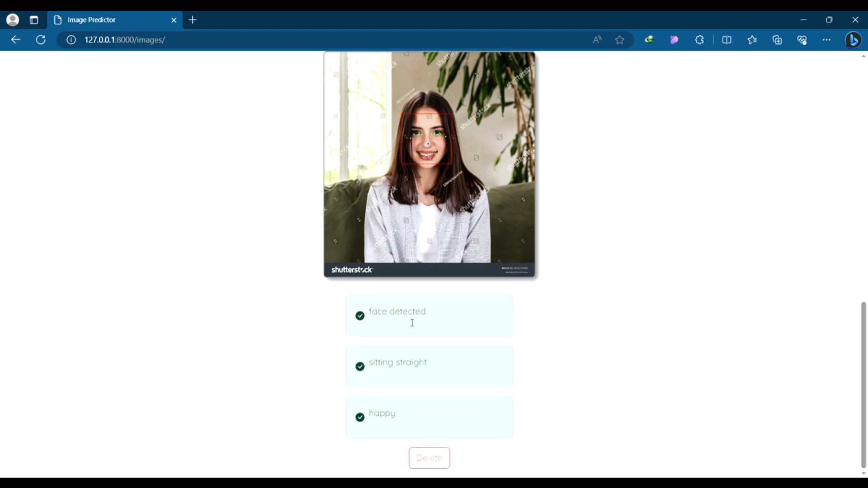Toggle the sitting straight checkmark

click(x=360, y=366)
